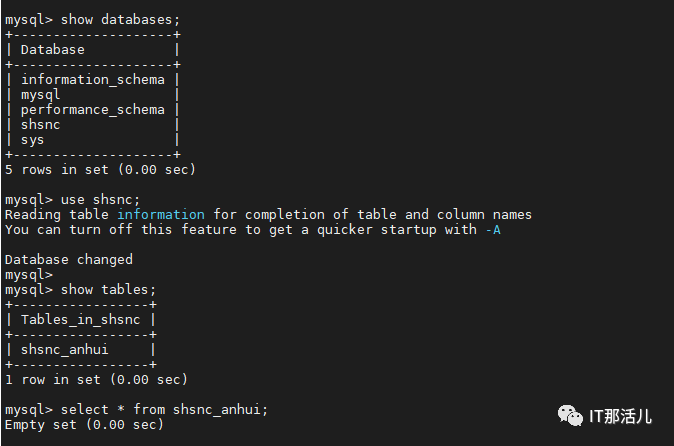Click the cyan '-A' option text
This screenshot has width=674, height=446.
coord(493,230)
